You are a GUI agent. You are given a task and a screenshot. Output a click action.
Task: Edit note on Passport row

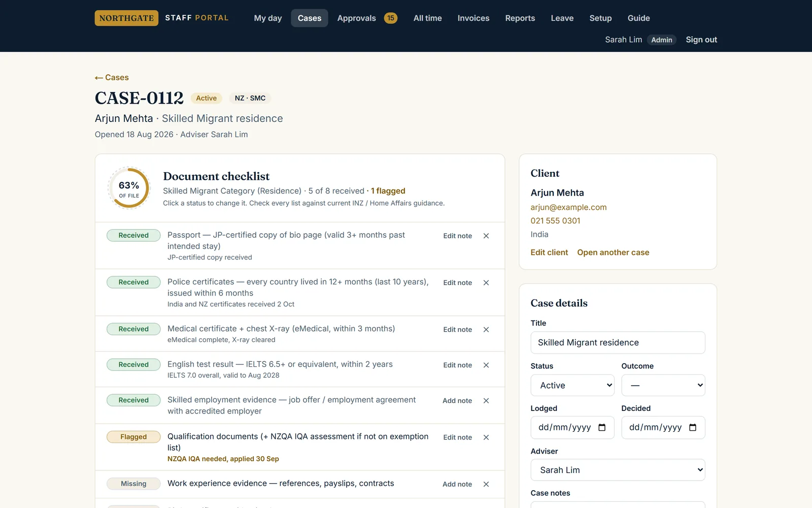point(457,236)
